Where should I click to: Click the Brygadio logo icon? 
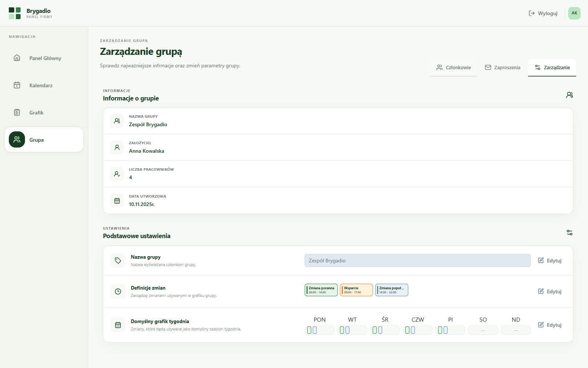(15, 13)
